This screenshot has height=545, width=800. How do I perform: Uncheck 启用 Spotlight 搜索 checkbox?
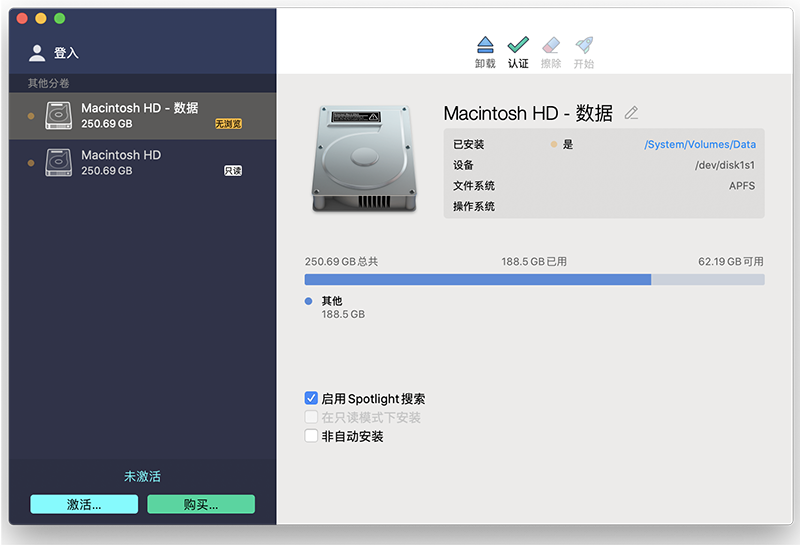pos(311,398)
